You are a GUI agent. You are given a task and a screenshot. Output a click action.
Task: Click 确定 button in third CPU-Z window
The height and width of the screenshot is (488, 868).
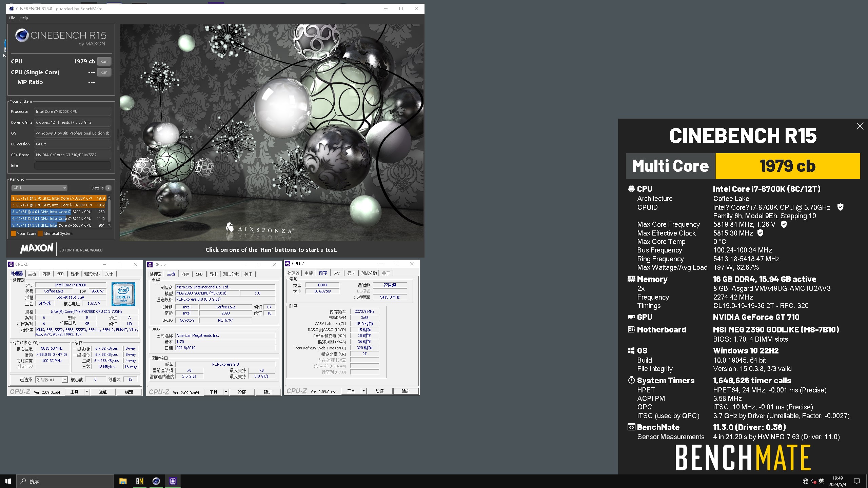pyautogui.click(x=406, y=391)
